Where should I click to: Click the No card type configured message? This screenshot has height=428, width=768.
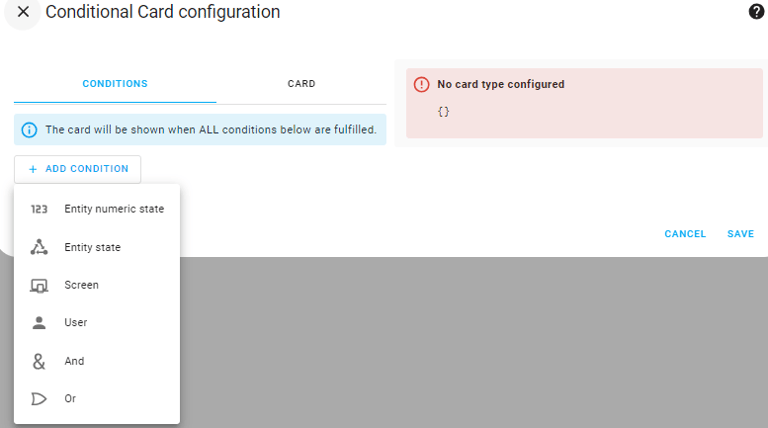[500, 85]
